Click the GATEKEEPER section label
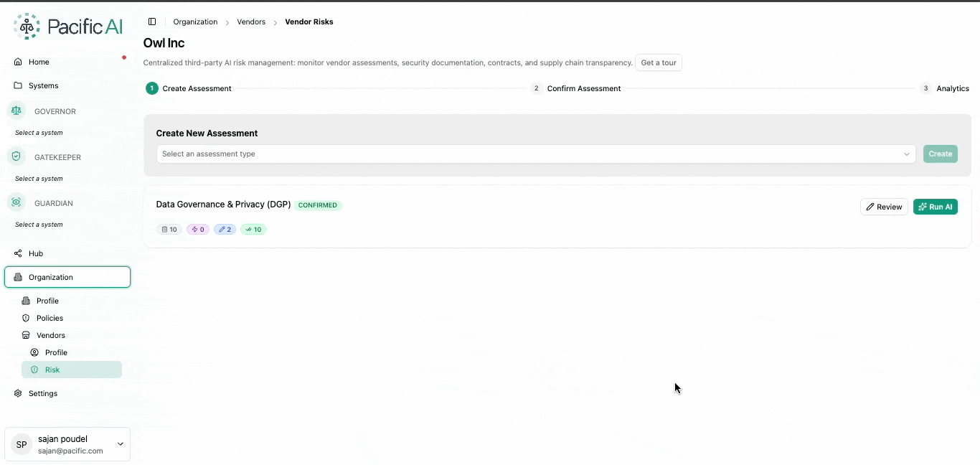 [57, 157]
